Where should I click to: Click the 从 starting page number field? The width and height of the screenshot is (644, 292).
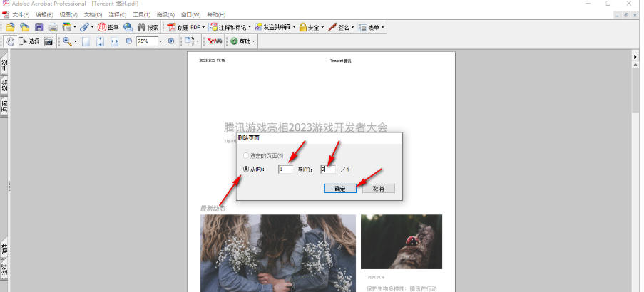point(285,170)
